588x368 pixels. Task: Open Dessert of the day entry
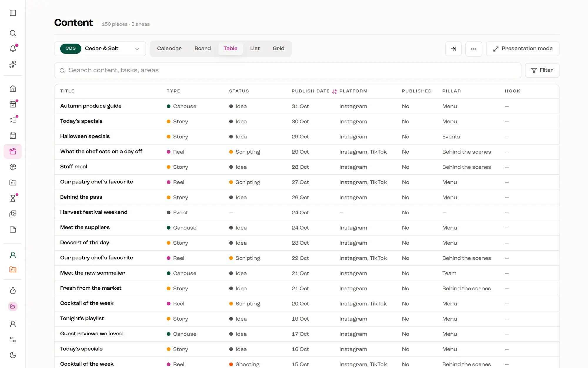[x=84, y=243]
